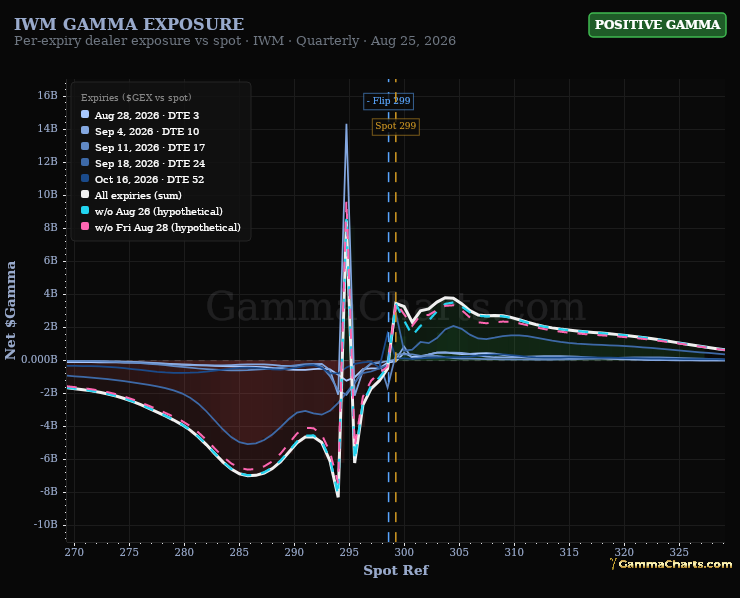
Task: Click the pink w/o Fri Aug 28 swatch
Action: coord(85,227)
